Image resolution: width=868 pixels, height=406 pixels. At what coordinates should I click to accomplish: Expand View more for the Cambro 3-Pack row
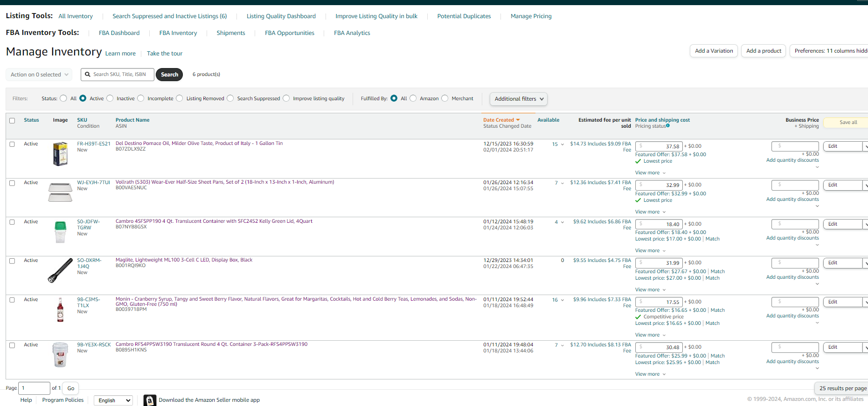tap(650, 374)
